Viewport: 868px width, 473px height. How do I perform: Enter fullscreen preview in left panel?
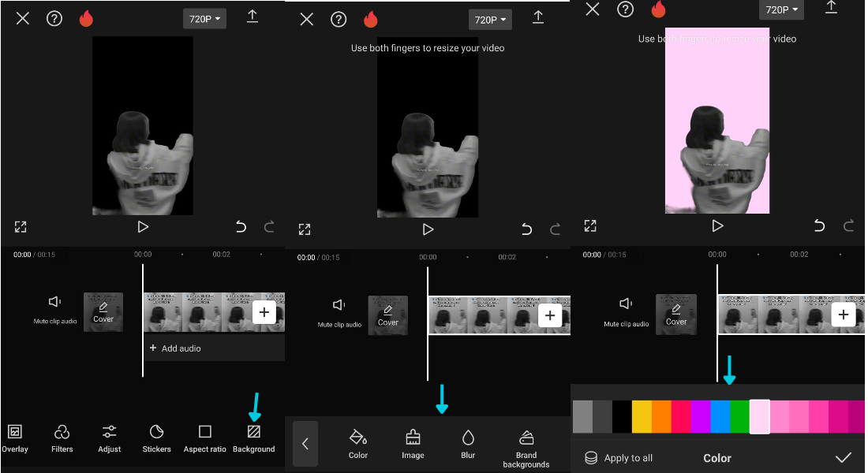click(x=21, y=227)
